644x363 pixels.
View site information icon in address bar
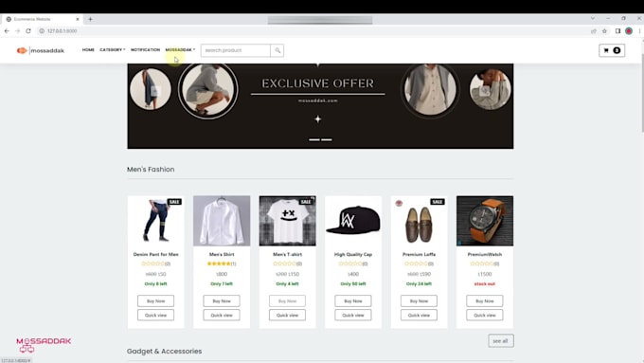pyautogui.click(x=42, y=31)
